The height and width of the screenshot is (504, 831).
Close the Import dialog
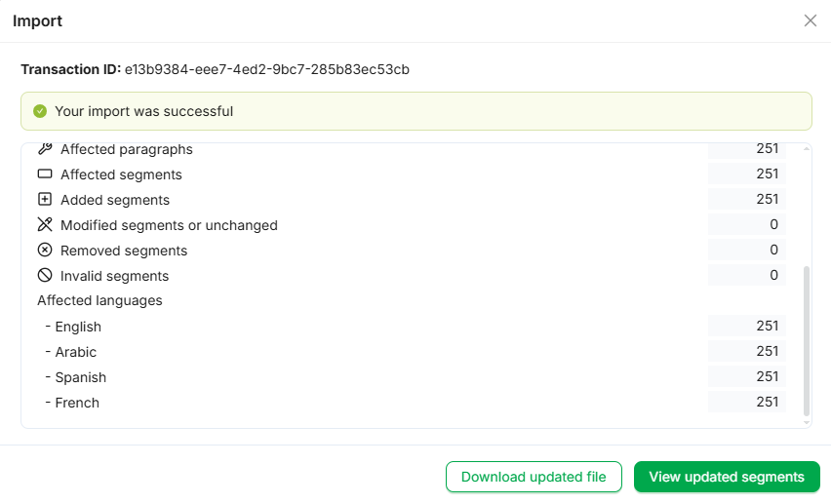(x=810, y=20)
